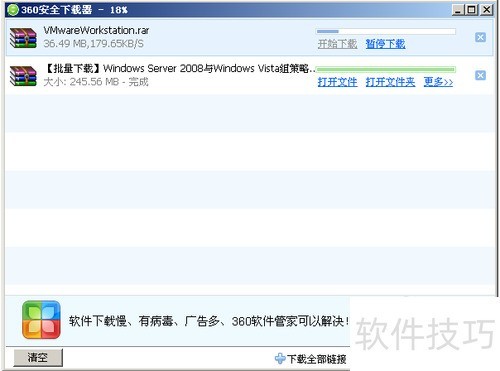Click the 360软件管家 advertisement text

[209, 321]
